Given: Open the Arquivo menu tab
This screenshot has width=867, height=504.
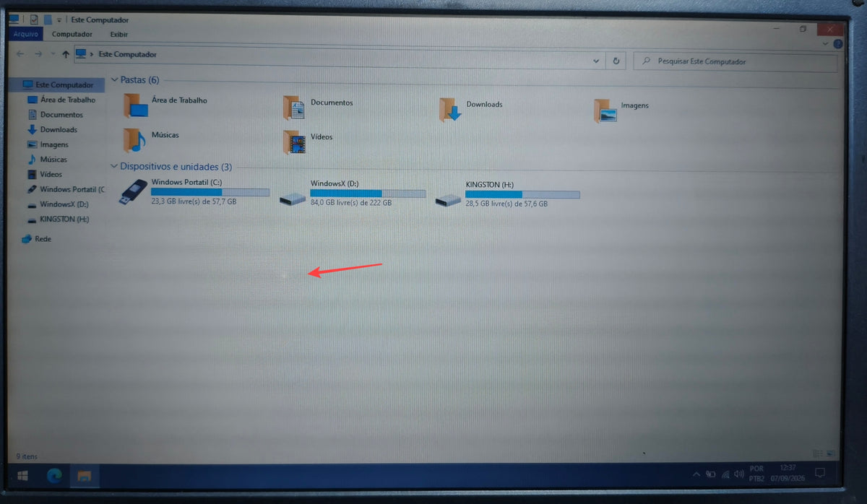Looking at the screenshot, I should (27, 33).
